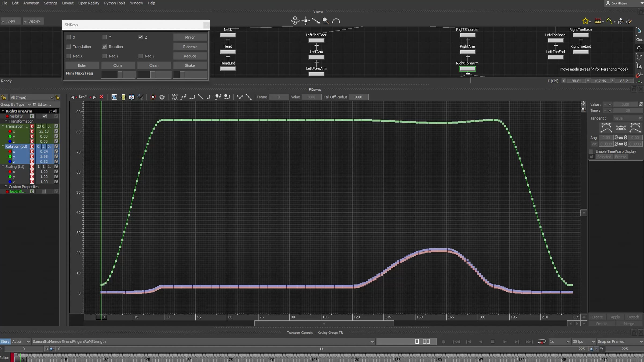Viewport: 644px width, 362px height.
Task: Click the yellow star icon in viewer
Action: (585, 21)
